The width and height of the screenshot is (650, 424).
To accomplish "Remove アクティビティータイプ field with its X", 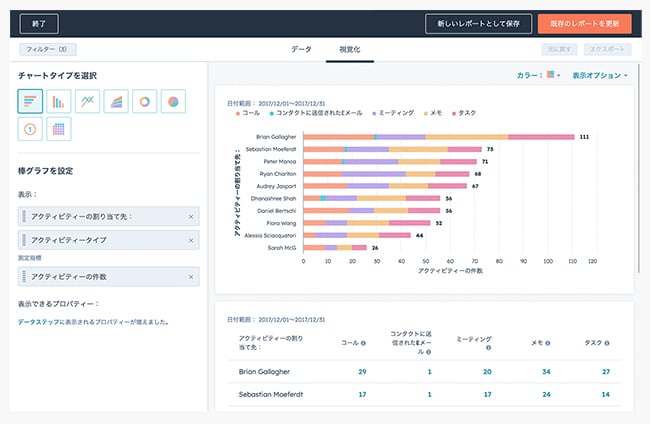I will click(191, 240).
